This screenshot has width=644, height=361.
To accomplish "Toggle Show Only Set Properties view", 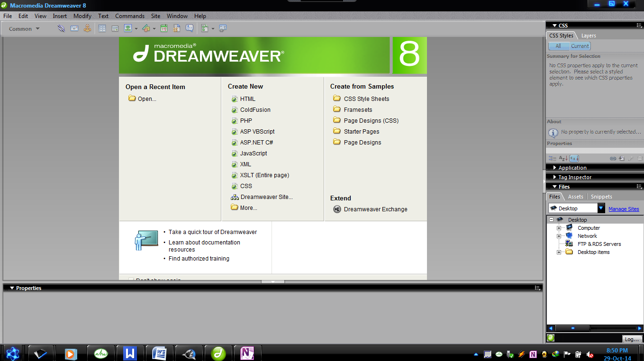I will click(x=574, y=159).
